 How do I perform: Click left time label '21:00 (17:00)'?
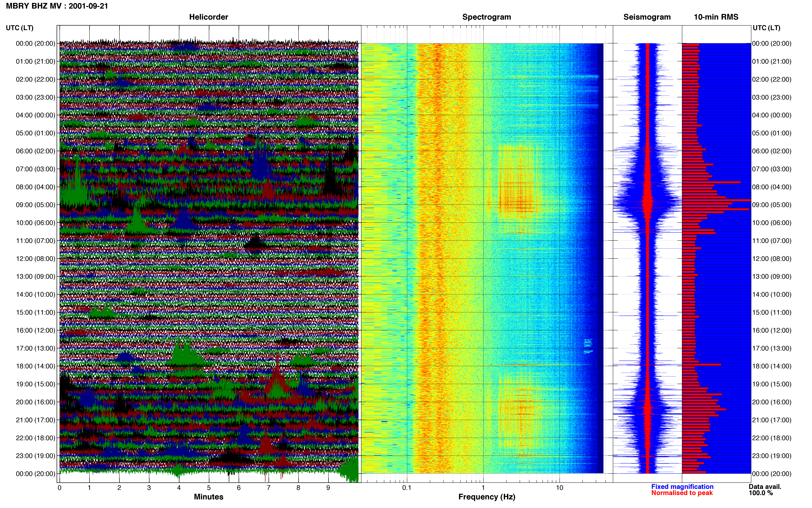coord(36,420)
